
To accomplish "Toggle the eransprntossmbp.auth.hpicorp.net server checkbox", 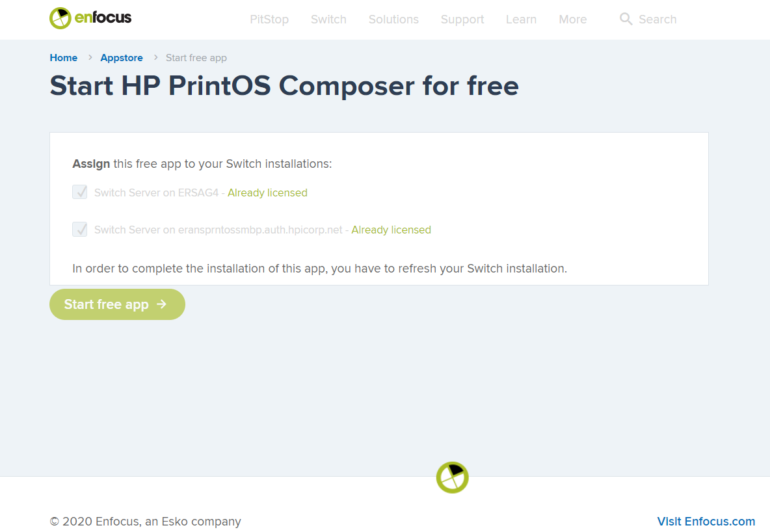I will click(79, 229).
